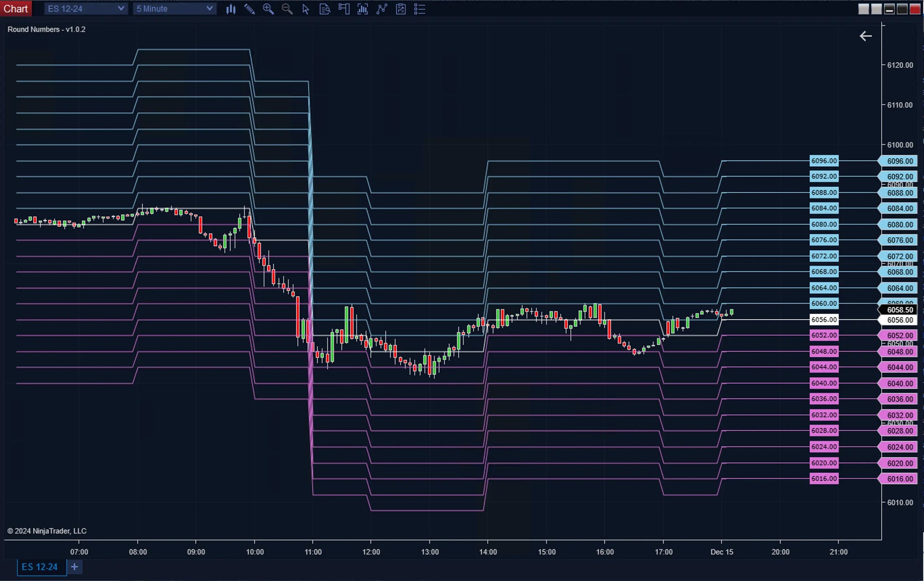Open the Chart Trader icon
This screenshot has height=581, width=924.
344,9
